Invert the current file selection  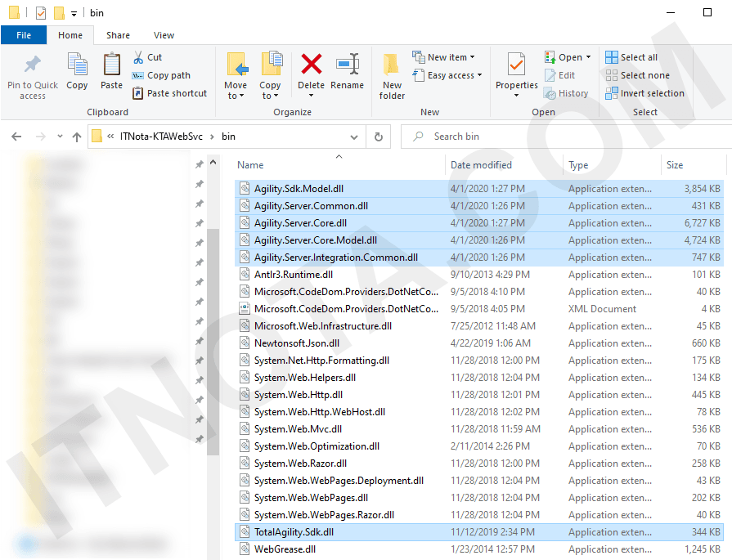click(x=644, y=93)
